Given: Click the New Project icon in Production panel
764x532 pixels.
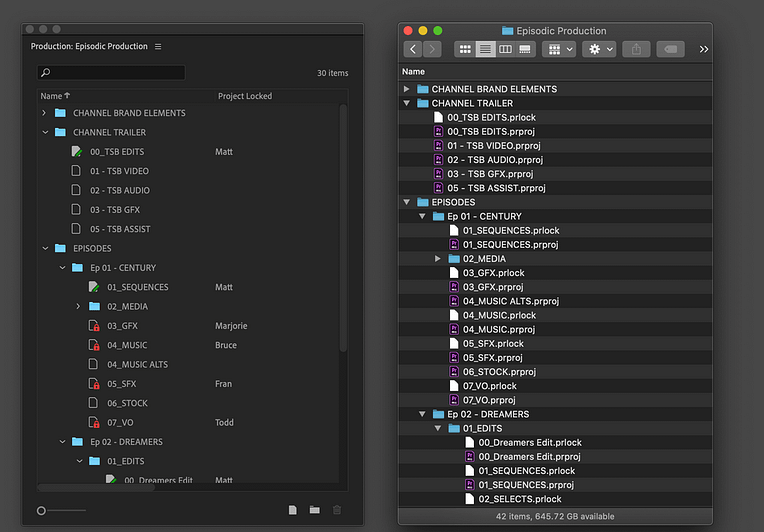Looking at the screenshot, I should pyautogui.click(x=292, y=510).
